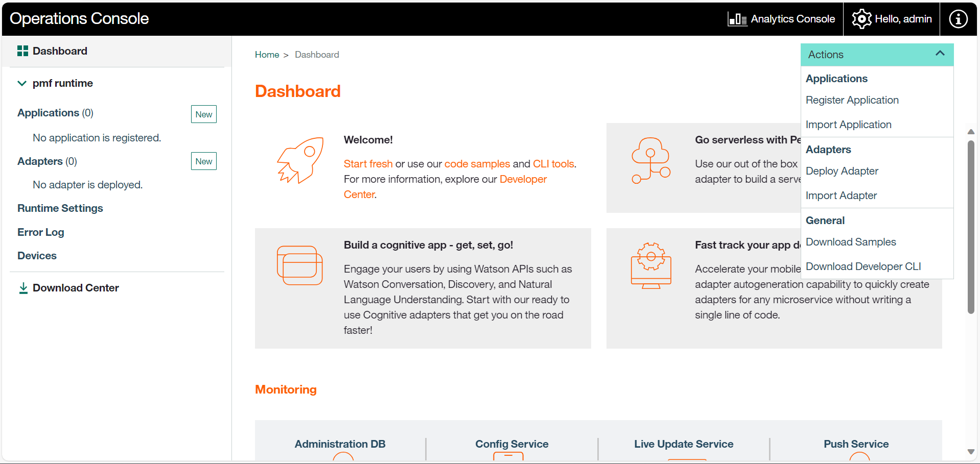Click the vertical scrollbar thumb
The height and width of the screenshot is (464, 980).
tap(971, 227)
